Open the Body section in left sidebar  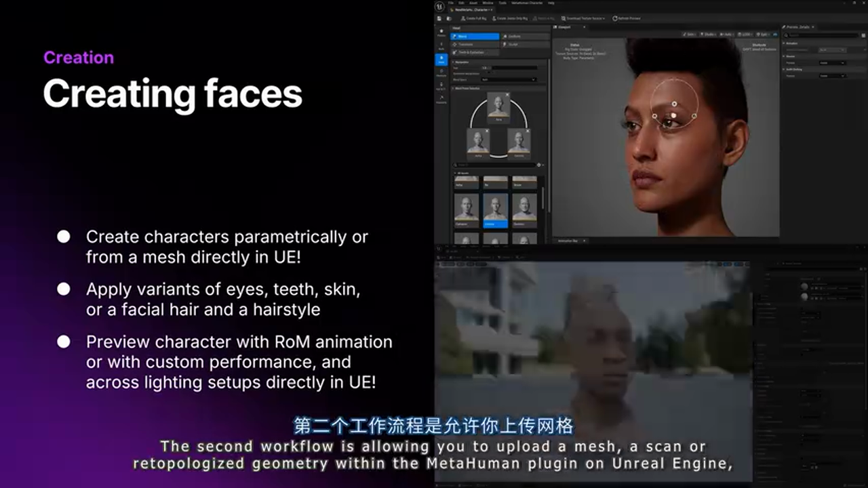pos(441,46)
